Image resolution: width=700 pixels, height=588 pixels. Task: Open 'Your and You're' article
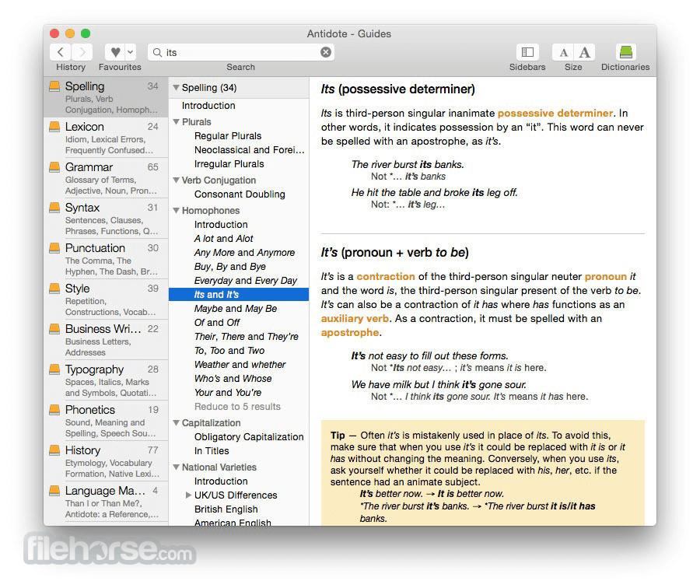[x=228, y=393]
